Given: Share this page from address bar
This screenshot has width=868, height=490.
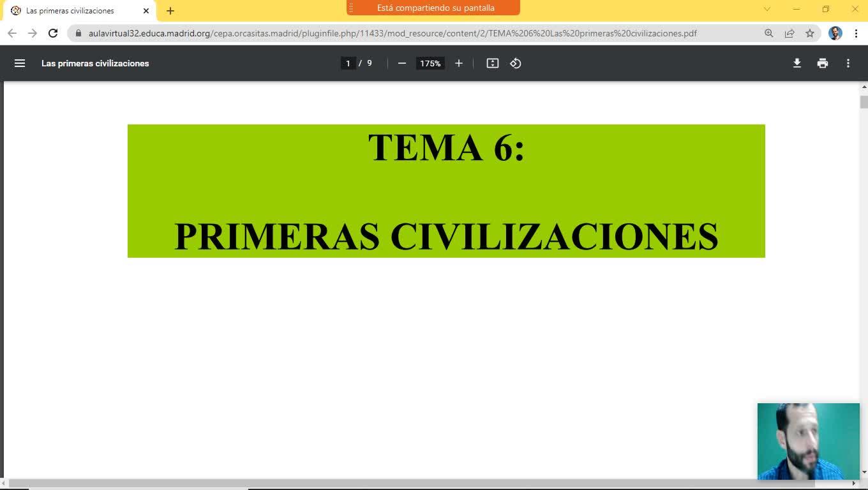Looking at the screenshot, I should 789,33.
